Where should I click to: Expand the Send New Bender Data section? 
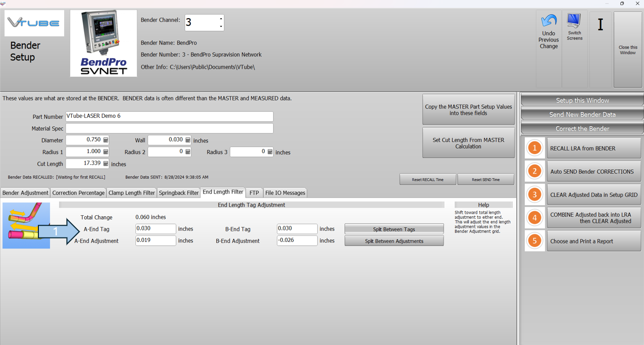[582, 114]
